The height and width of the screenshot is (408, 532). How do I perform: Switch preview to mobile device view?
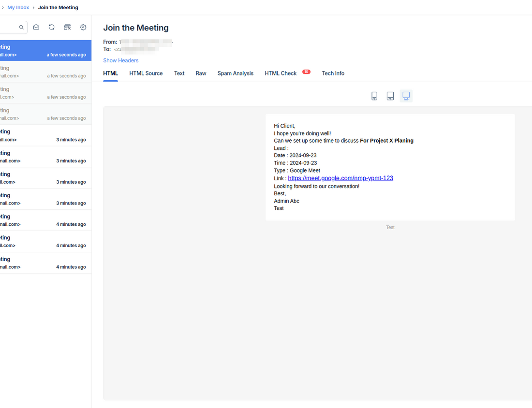pyautogui.click(x=374, y=96)
